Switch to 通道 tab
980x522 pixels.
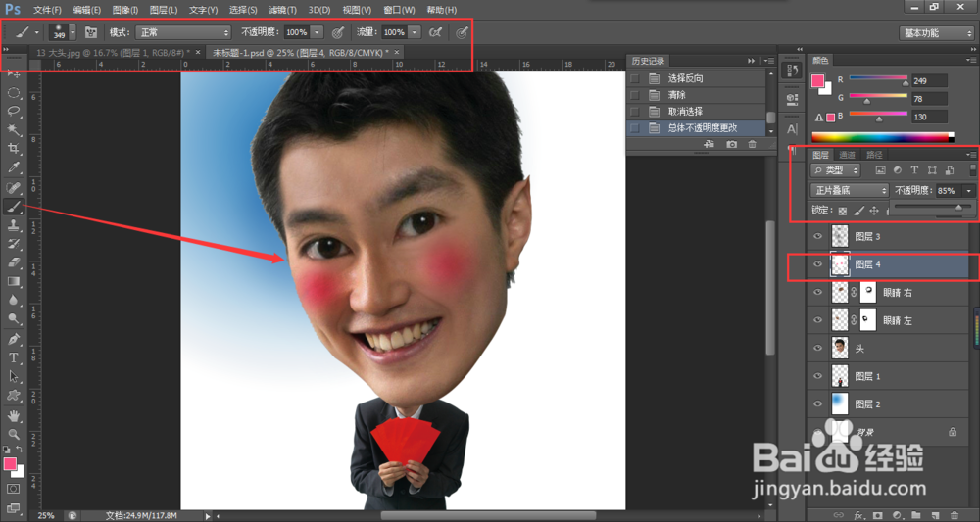coord(847,155)
